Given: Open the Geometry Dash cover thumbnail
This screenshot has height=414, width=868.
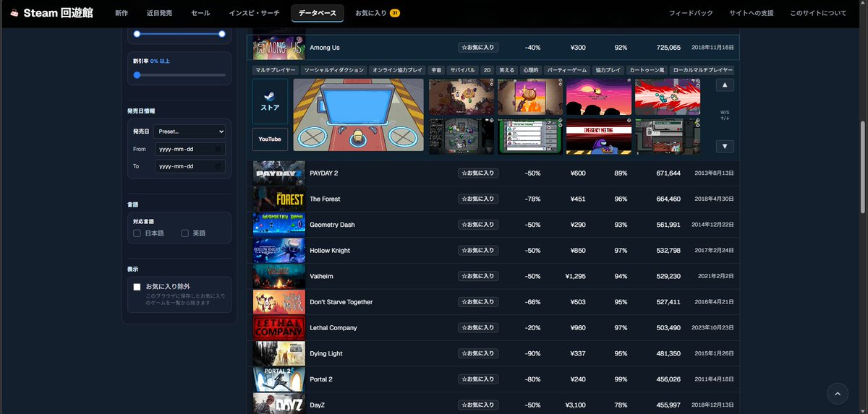Looking at the screenshot, I should 278,225.
